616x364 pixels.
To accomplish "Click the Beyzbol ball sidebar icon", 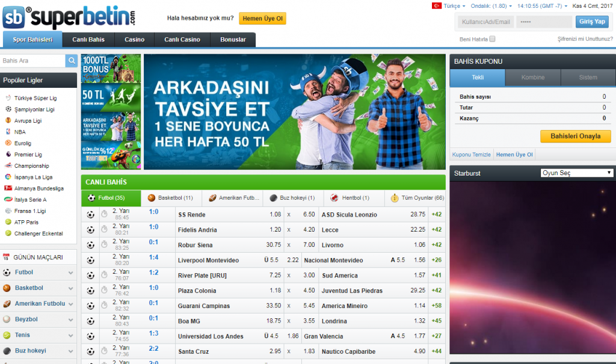I will click(x=7, y=319).
